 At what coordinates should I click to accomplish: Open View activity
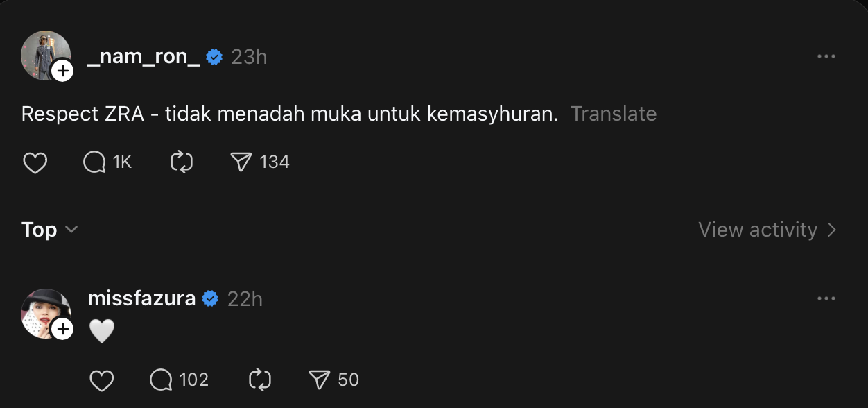tap(767, 230)
